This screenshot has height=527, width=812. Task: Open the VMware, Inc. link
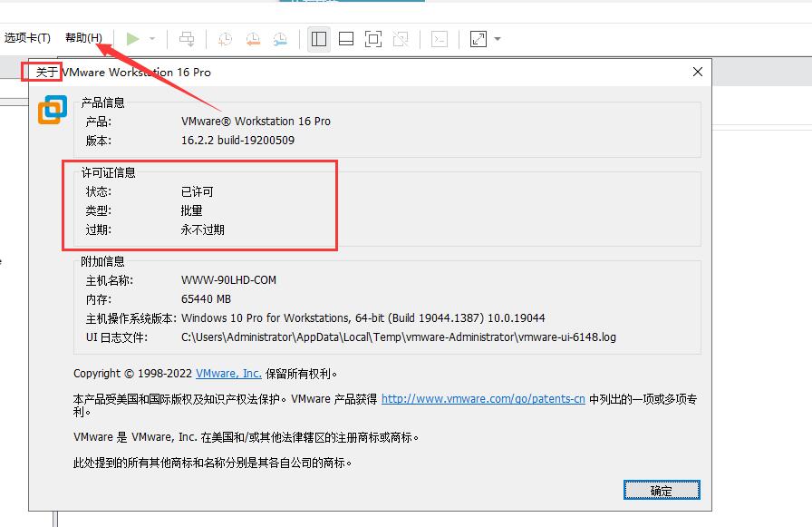pos(228,374)
